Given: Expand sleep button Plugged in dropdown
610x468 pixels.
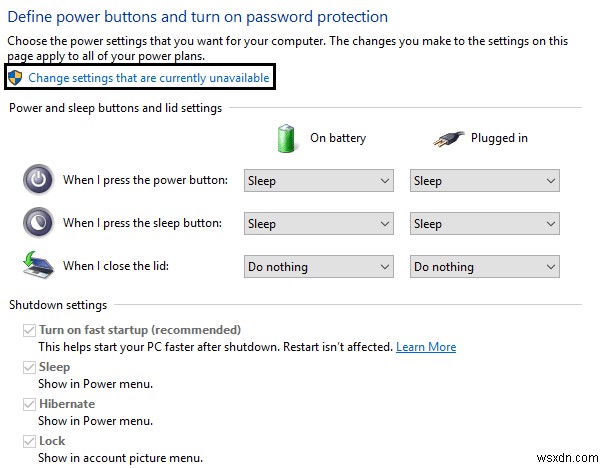Looking at the screenshot, I should (x=485, y=224).
